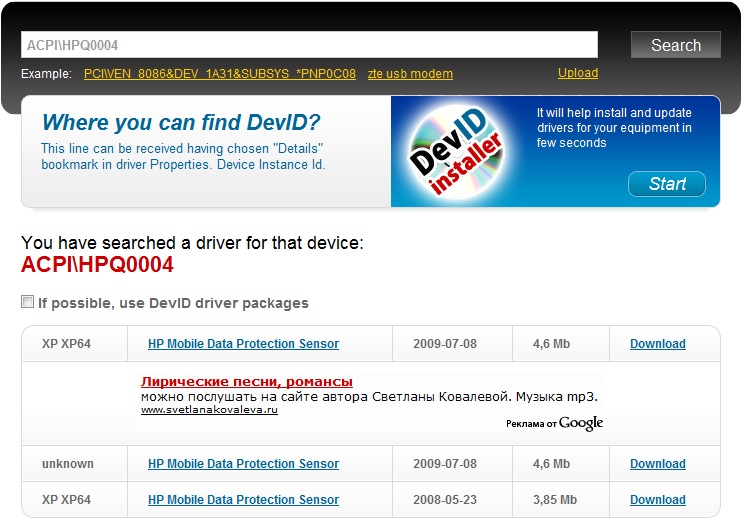Open the 2009-07-08 XP XP64 driver link
The width and height of the screenshot is (744, 525).
tap(243, 344)
